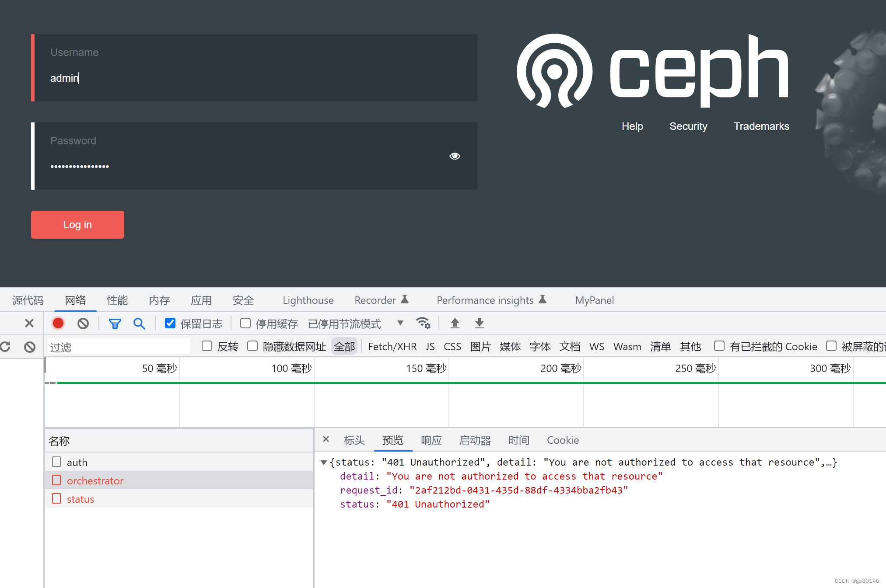Export the network log as HAR
This screenshot has width=886, height=588.
(479, 324)
